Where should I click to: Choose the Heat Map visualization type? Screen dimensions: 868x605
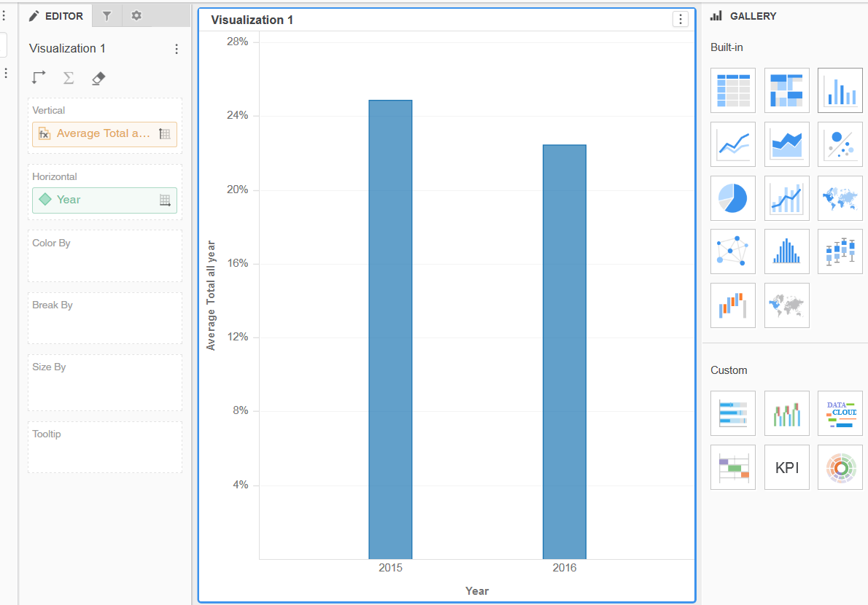click(787, 90)
